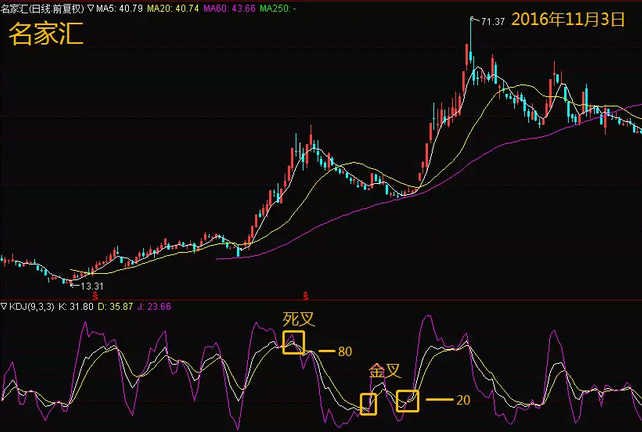Image resolution: width=642 pixels, height=432 pixels.
Task: Select the MA60 purple legend label
Action: point(229,8)
